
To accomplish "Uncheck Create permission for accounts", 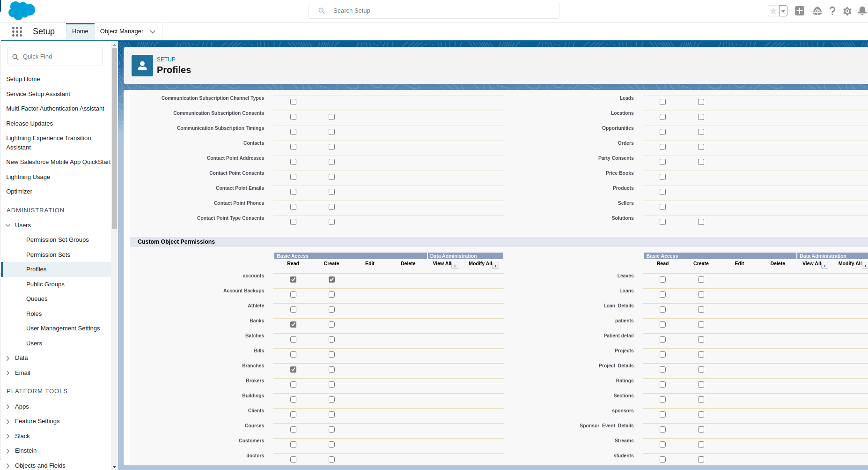I will 331,280.
